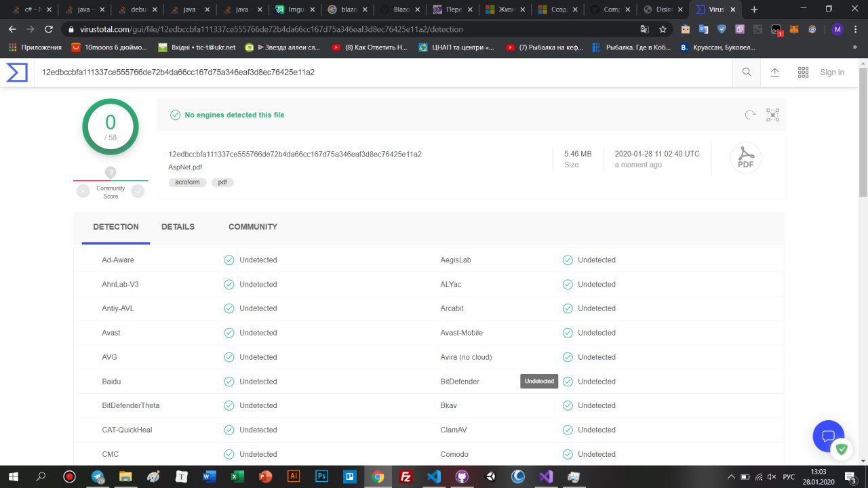Click the Ad-Aware engine name

pyautogui.click(x=118, y=260)
